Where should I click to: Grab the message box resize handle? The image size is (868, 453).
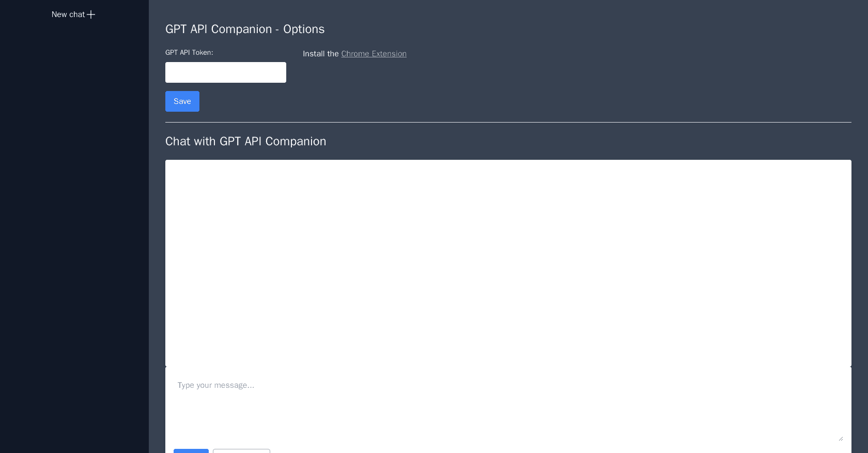(x=841, y=439)
